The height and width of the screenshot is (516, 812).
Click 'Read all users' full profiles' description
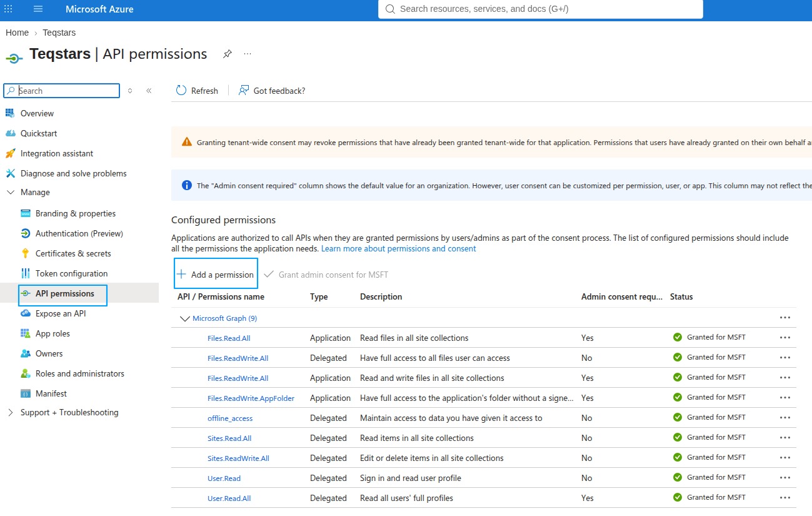(406, 498)
